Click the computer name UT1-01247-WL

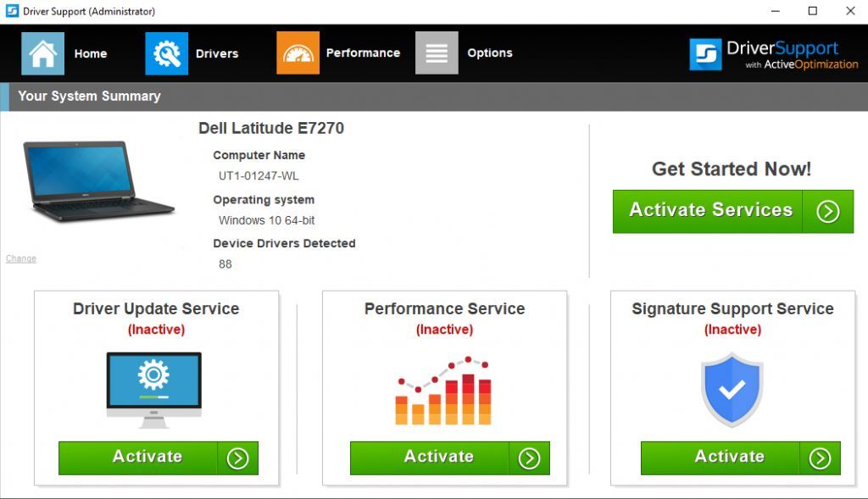click(x=259, y=176)
